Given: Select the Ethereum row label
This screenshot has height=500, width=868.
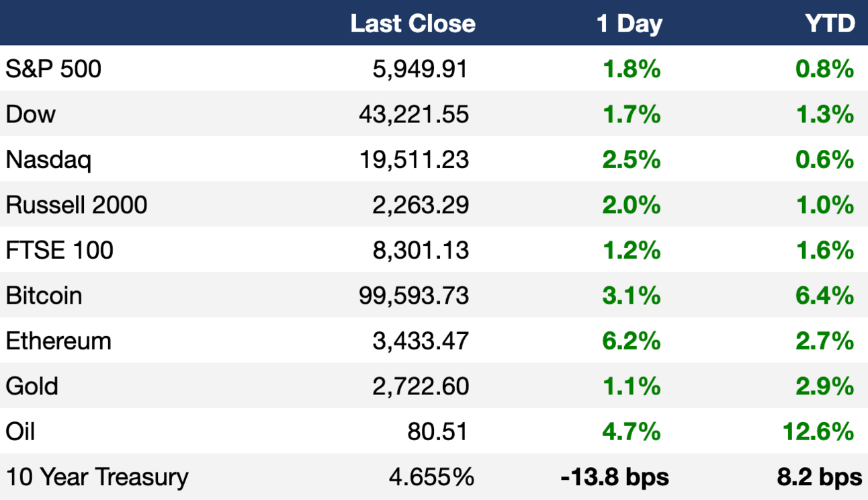Looking at the screenshot, I should pos(58,341).
